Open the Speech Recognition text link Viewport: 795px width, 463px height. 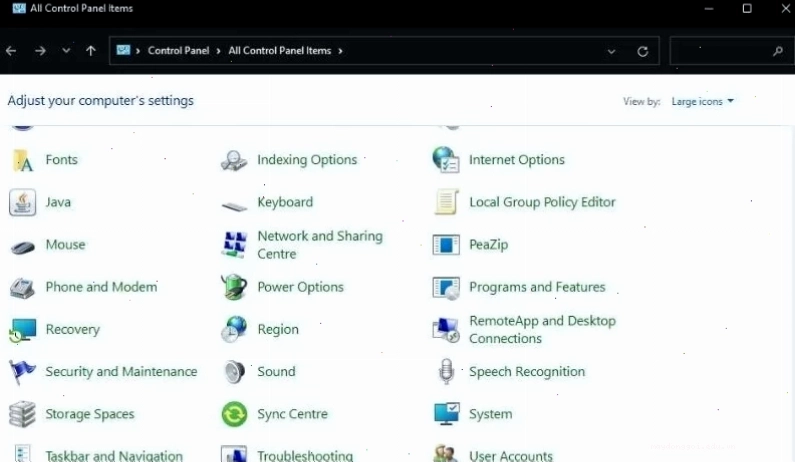coord(527,372)
